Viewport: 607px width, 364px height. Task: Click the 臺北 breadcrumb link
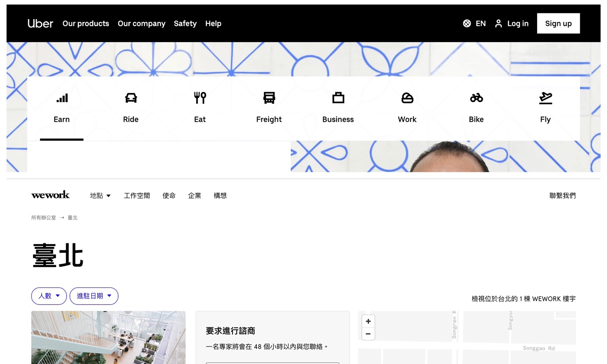(x=72, y=218)
